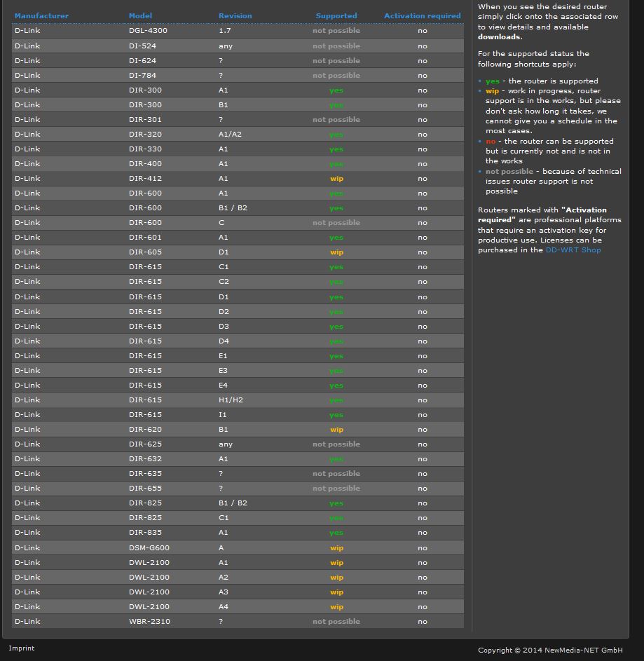Select the DIR-301 model cell
This screenshot has height=661, width=644.
tap(145, 120)
